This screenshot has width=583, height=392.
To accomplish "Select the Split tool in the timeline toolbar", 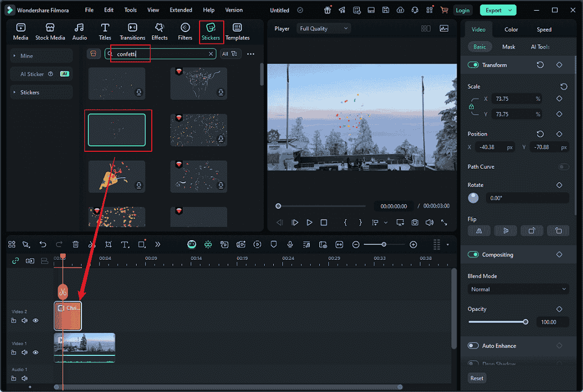I will 91,244.
